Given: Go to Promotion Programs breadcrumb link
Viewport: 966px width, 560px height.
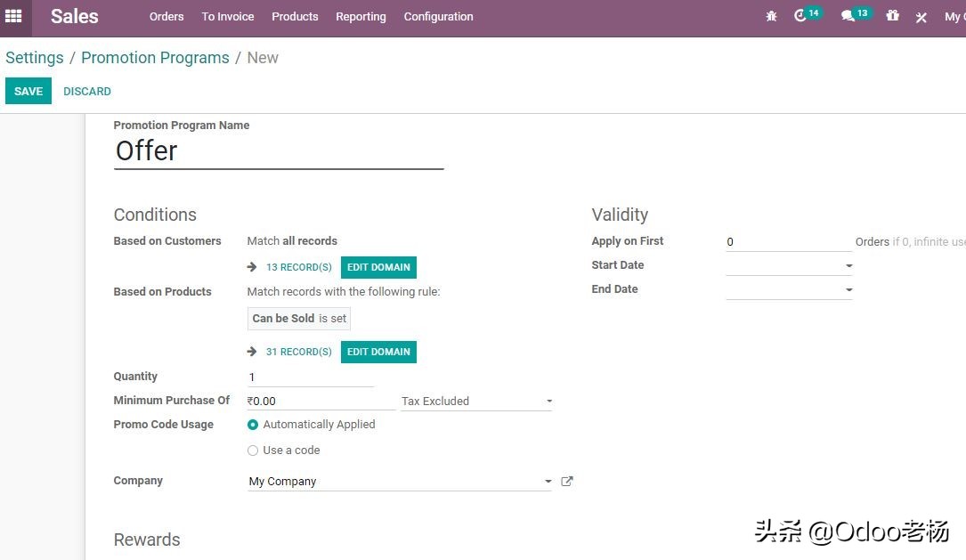Looking at the screenshot, I should [155, 58].
